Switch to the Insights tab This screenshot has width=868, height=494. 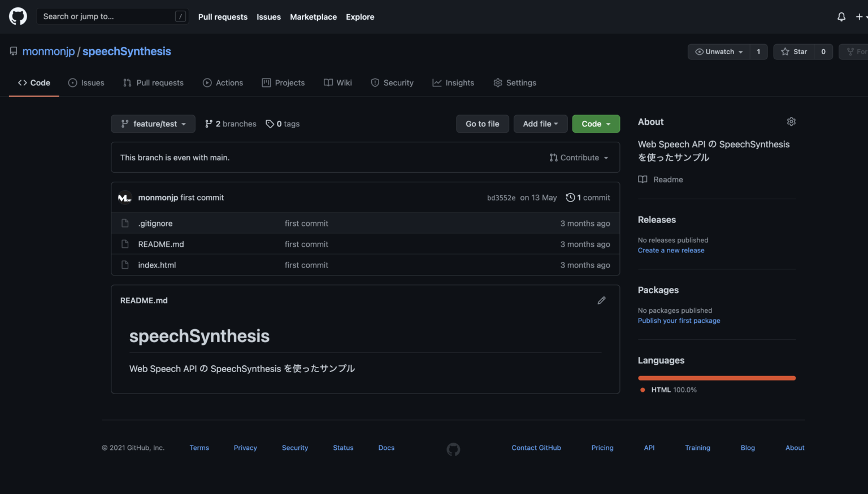(453, 82)
